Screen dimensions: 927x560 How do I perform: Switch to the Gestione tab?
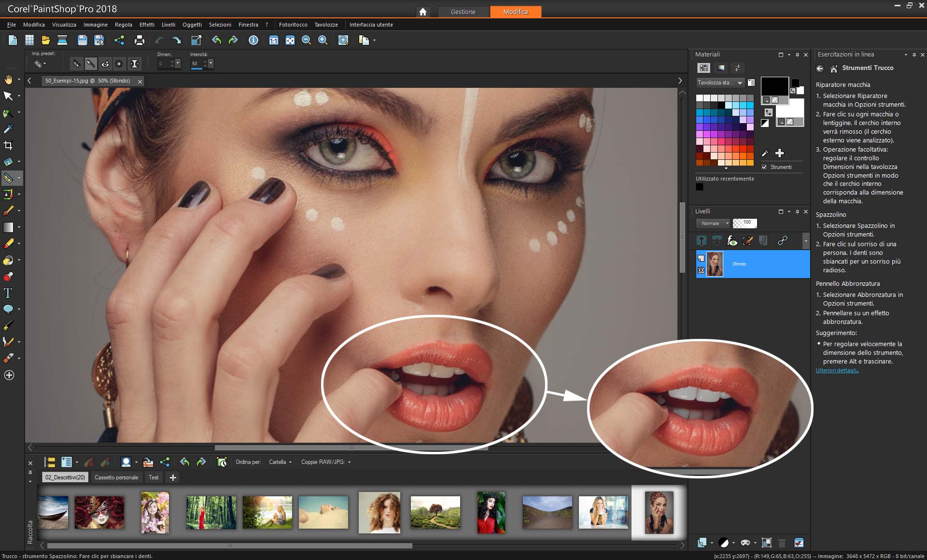coord(463,12)
